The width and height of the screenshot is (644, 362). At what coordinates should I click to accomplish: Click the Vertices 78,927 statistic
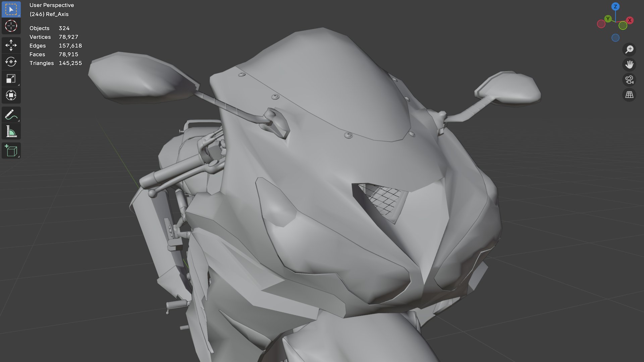click(x=54, y=37)
